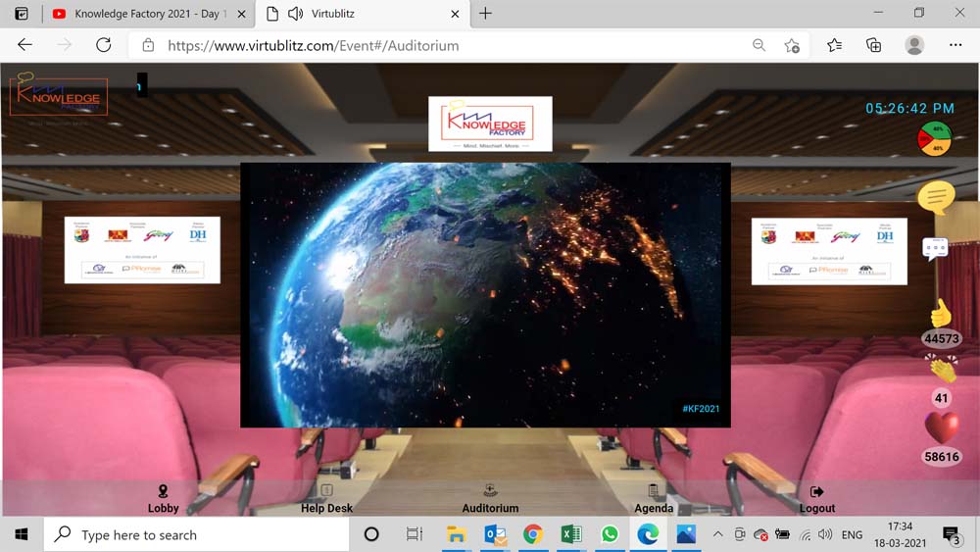Click the Earth video in the auditorium screen

pos(486,295)
